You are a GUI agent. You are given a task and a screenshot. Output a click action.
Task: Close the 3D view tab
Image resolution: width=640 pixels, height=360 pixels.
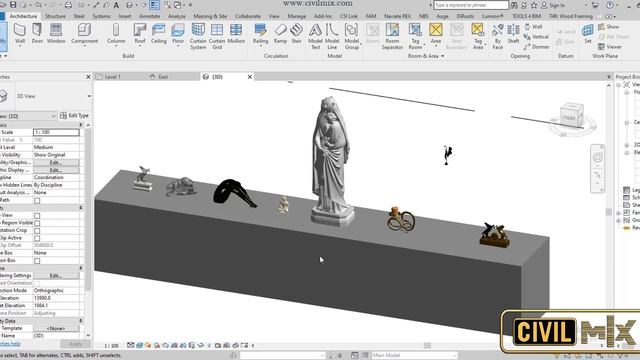coord(250,77)
